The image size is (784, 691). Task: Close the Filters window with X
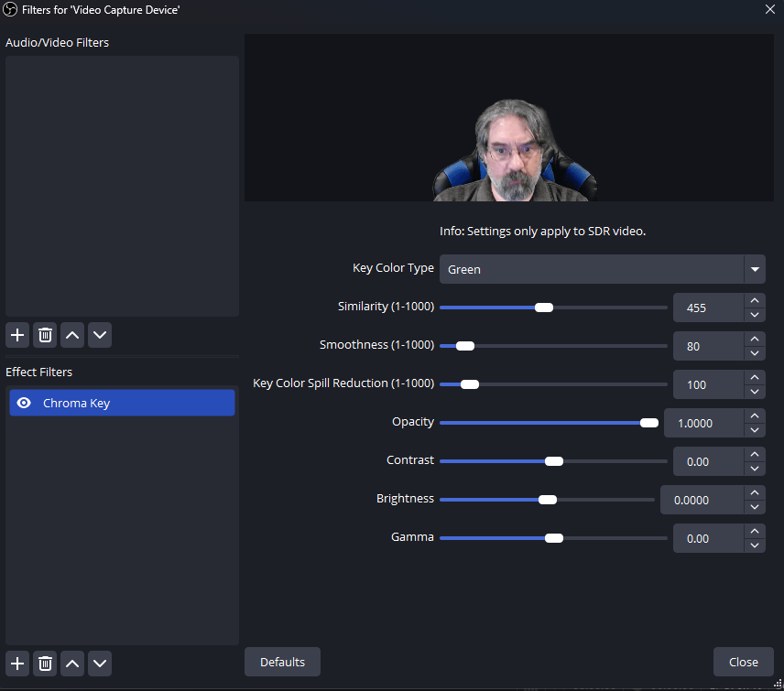[769, 9]
